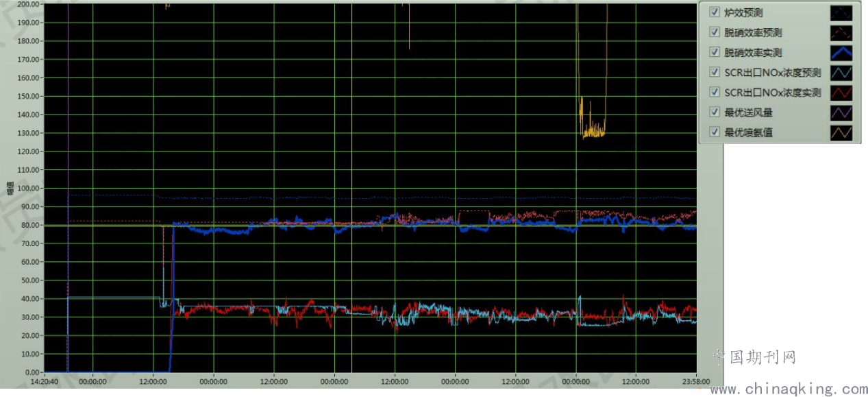Click Y-axis tick label 30.00
Screen dimensions: 868x397
coord(30,317)
